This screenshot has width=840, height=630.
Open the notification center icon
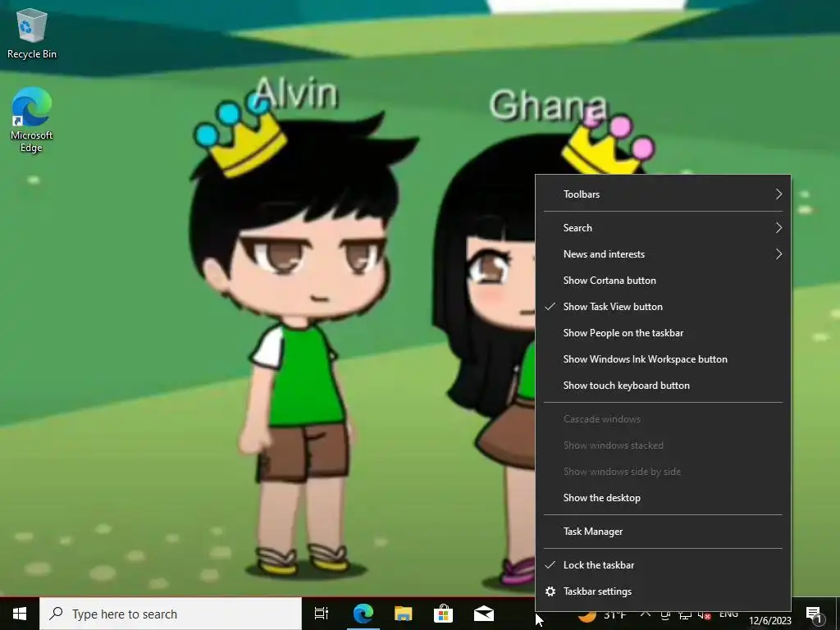tap(815, 615)
